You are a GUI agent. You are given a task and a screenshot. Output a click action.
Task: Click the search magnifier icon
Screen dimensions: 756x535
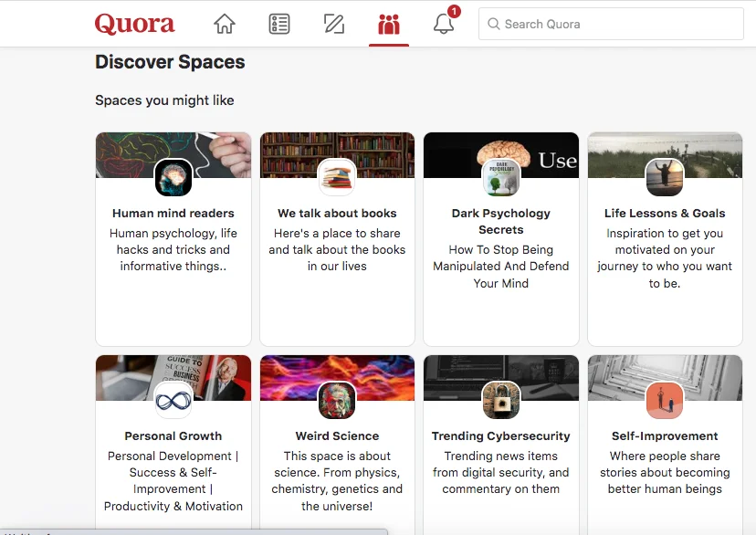(x=493, y=24)
